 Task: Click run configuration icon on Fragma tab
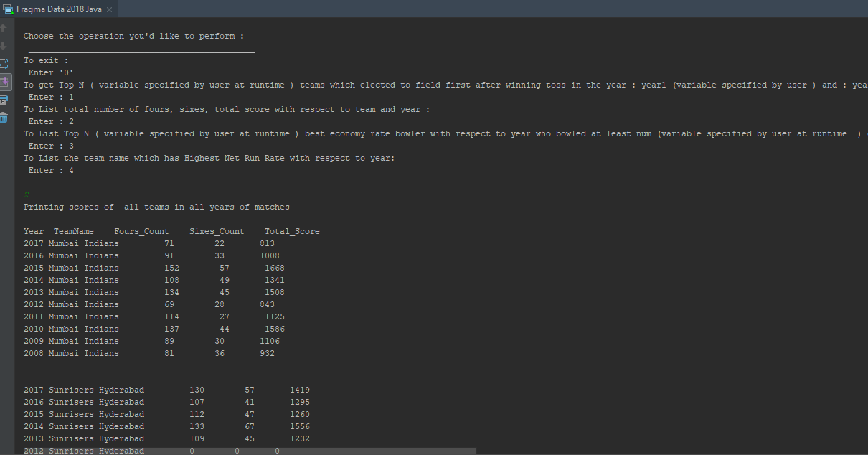8,9
